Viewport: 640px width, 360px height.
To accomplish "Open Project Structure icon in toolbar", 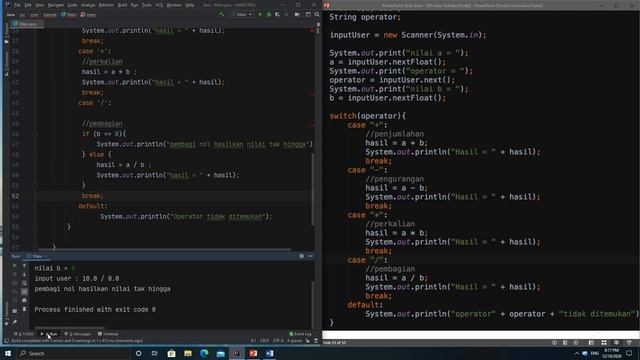I will (x=308, y=14).
